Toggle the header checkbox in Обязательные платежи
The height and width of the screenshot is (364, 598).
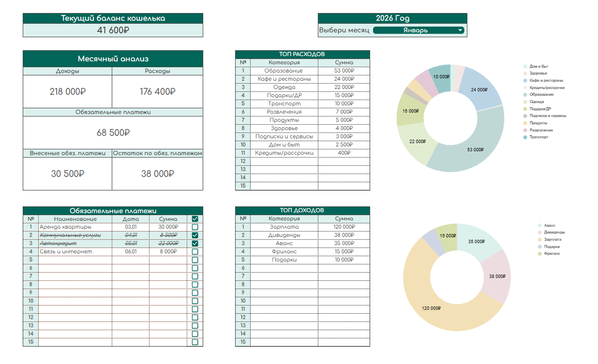click(x=195, y=219)
